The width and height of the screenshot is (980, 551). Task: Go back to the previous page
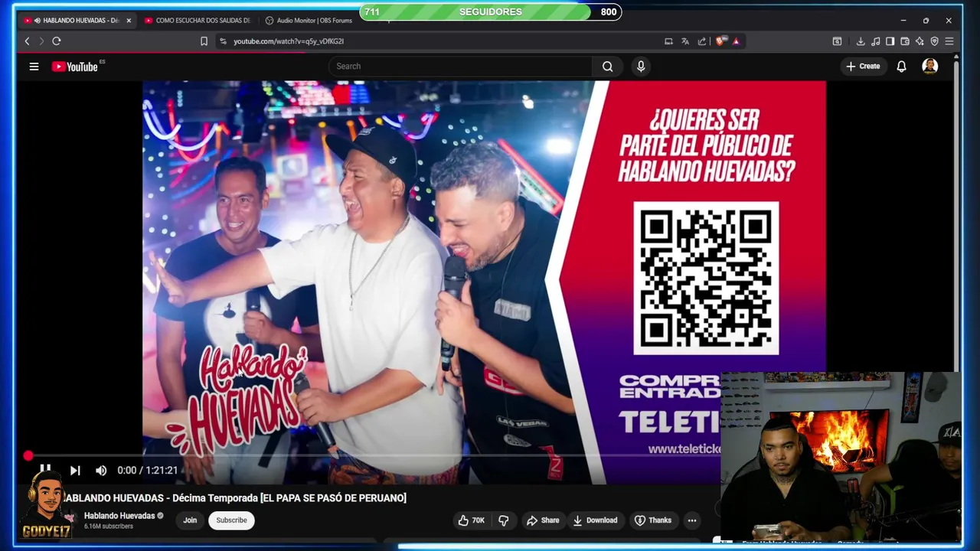[27, 41]
